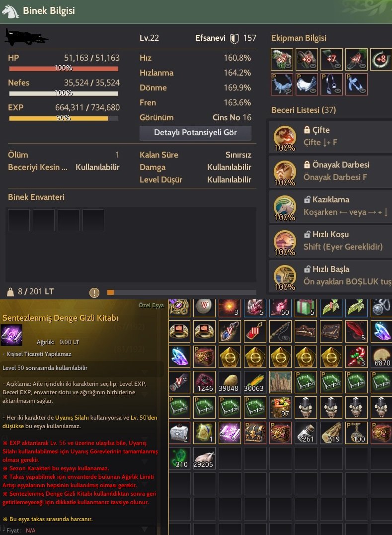Click the Detaylı Potansiyeli Gör button
This screenshot has height=535, width=392.
click(195, 133)
